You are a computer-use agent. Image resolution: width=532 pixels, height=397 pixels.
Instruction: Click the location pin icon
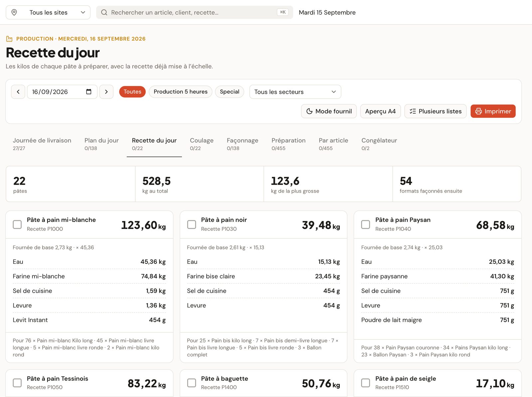click(14, 12)
